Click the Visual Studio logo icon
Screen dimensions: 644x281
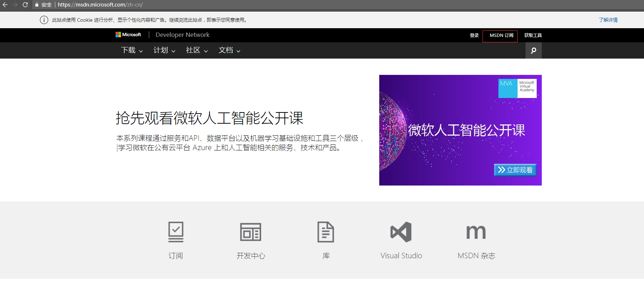(401, 232)
